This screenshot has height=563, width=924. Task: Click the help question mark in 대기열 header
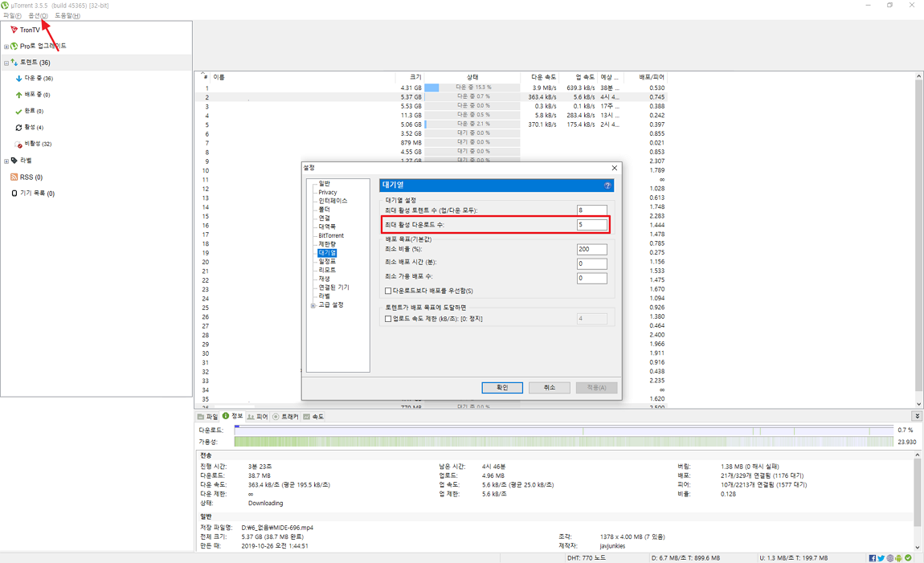(x=607, y=186)
